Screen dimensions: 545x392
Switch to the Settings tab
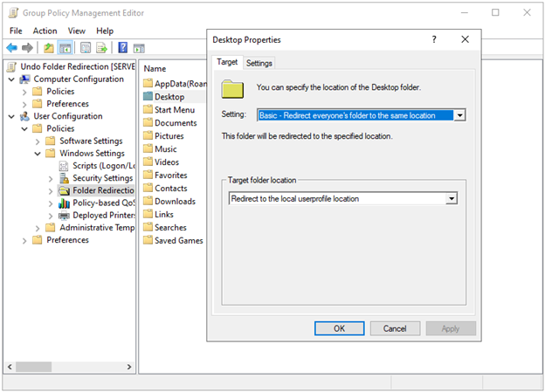coord(259,63)
